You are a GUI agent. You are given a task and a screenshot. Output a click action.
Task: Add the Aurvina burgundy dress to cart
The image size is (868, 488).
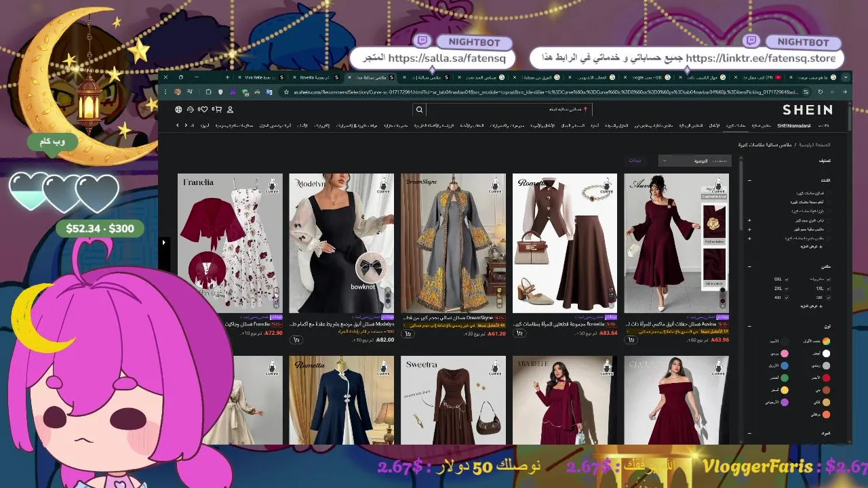click(631, 340)
